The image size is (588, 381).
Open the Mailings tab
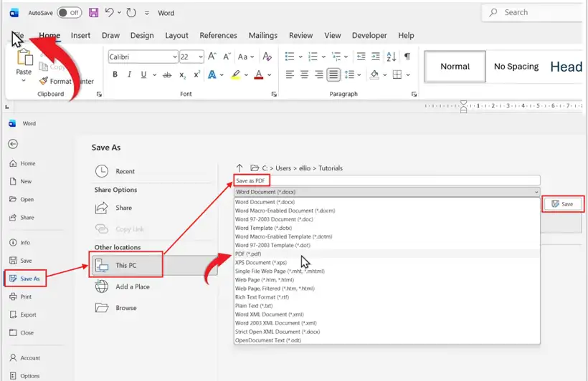pyautogui.click(x=263, y=35)
